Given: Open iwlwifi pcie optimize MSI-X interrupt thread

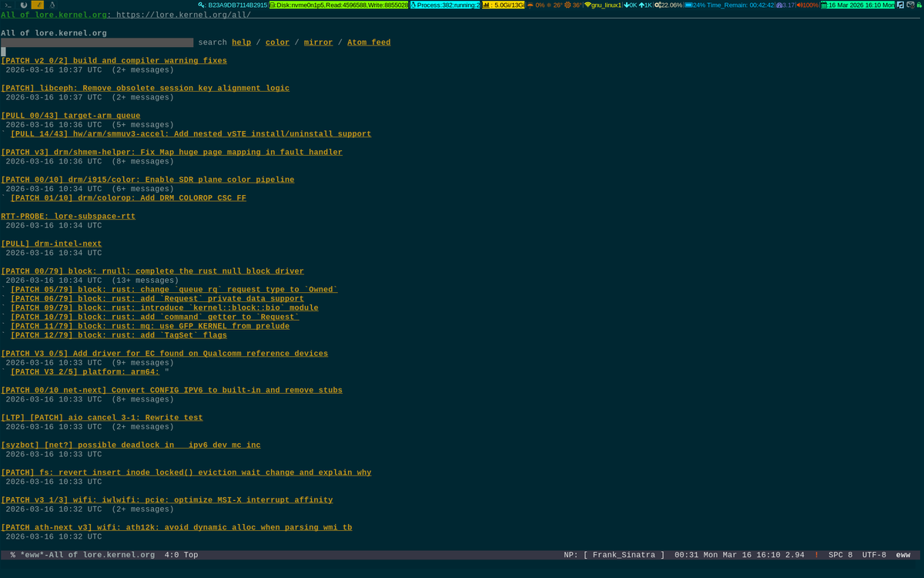Looking at the screenshot, I should (166, 500).
